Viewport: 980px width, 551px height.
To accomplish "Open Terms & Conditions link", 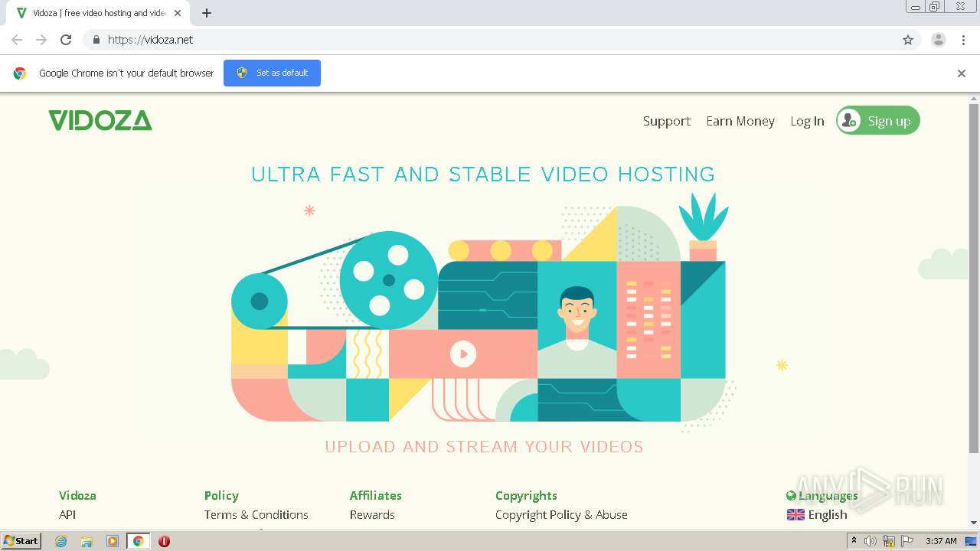I will click(x=256, y=515).
